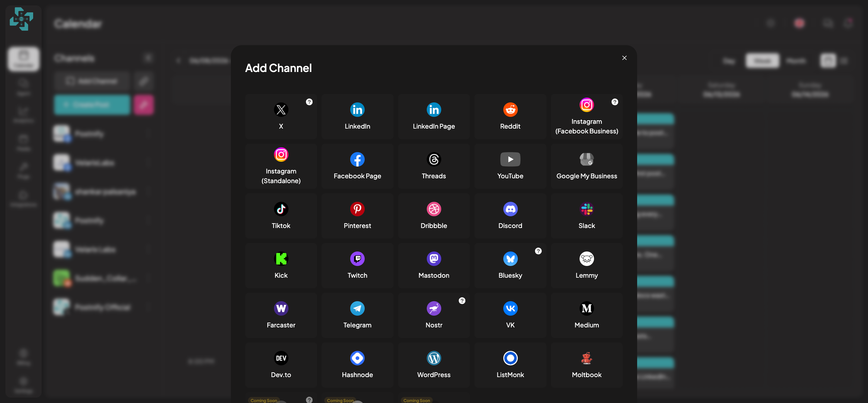Choose Twitch as a channel
This screenshot has height=403, width=868.
(357, 265)
